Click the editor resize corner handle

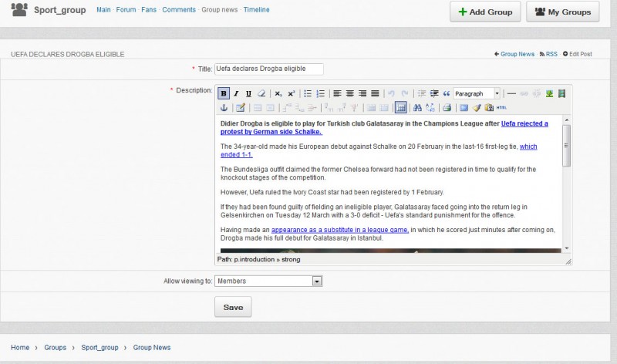pos(568,261)
